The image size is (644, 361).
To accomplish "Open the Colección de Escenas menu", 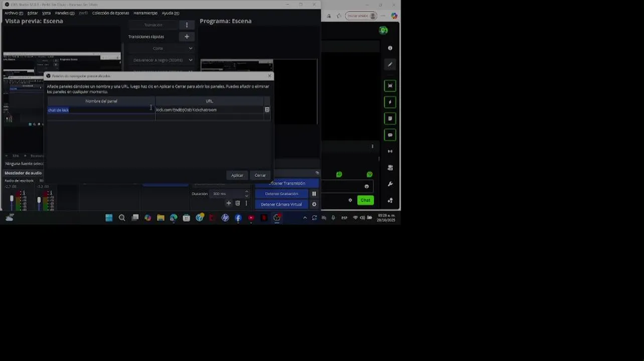I will pyautogui.click(x=110, y=13).
